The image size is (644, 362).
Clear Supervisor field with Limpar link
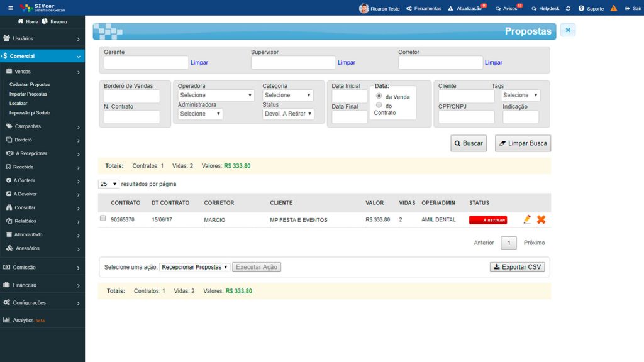347,62
